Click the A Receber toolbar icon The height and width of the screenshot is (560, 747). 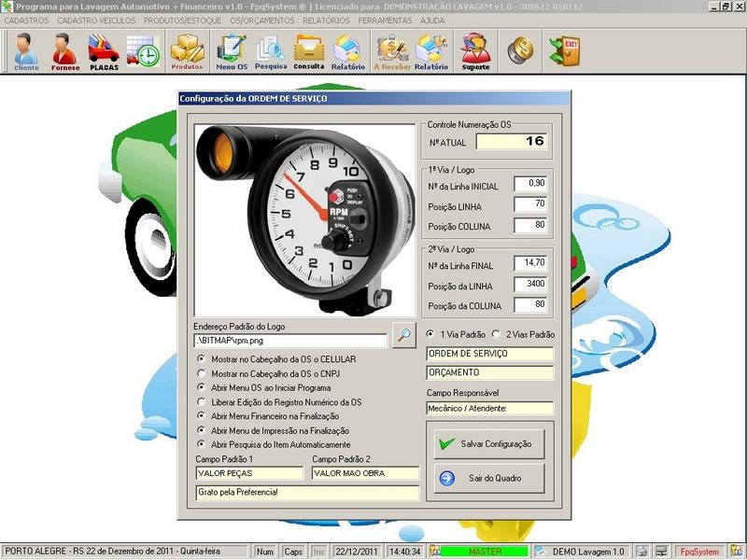point(390,51)
